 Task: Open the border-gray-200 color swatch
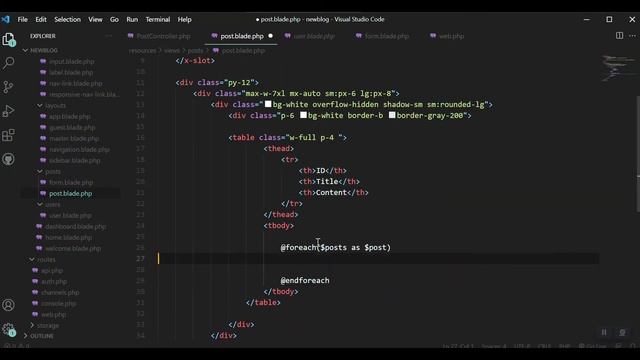pyautogui.click(x=392, y=116)
